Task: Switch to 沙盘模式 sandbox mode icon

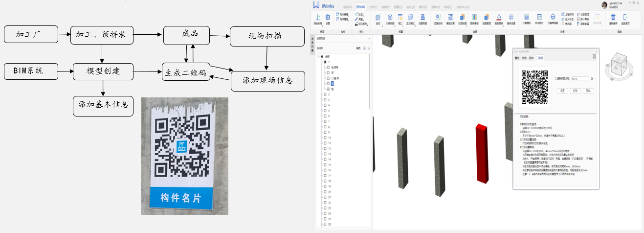Action: pyautogui.click(x=527, y=17)
